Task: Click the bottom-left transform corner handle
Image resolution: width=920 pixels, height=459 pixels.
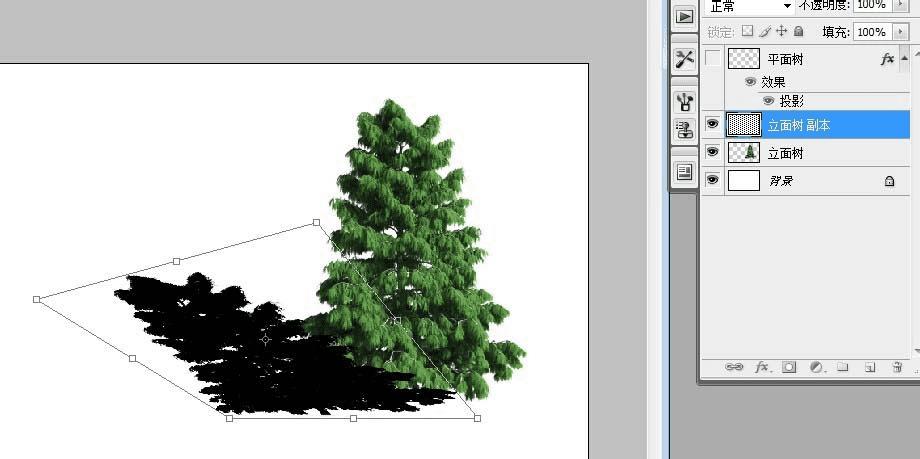Action: (229, 418)
